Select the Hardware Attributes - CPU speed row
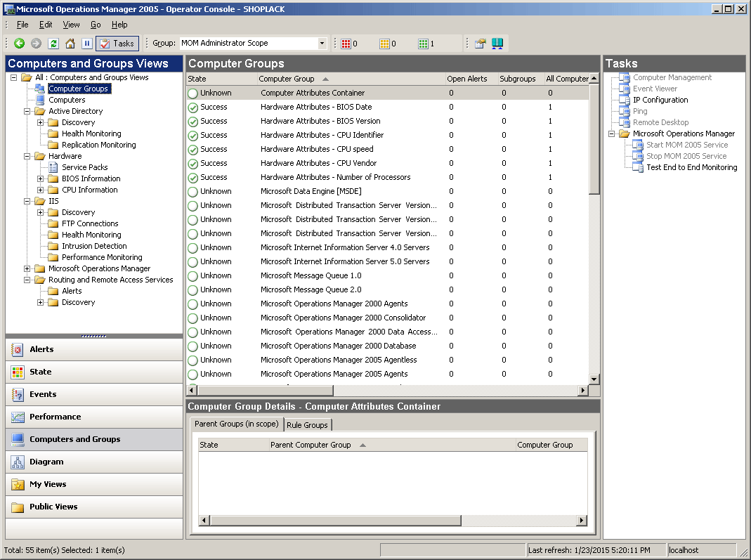Image resolution: width=751 pixels, height=560 pixels. point(388,150)
